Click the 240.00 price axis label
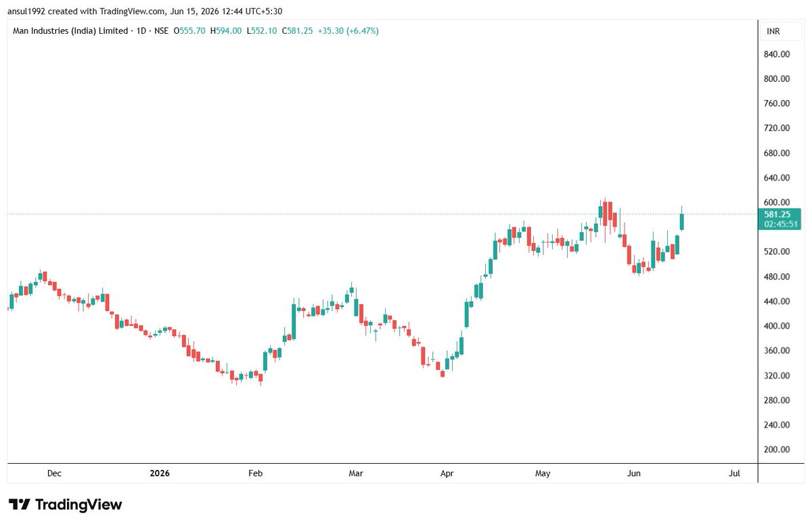812x526 pixels. (777, 425)
